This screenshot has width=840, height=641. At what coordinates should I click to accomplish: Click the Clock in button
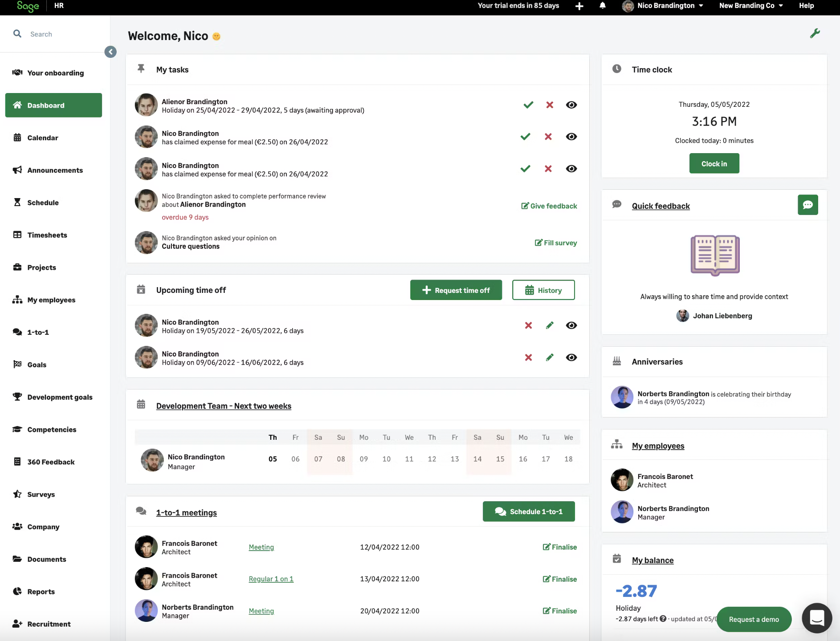point(714,163)
